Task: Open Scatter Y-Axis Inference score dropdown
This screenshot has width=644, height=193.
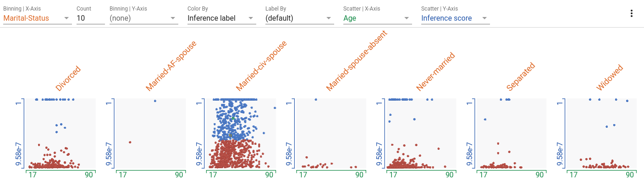Action: coord(456,18)
